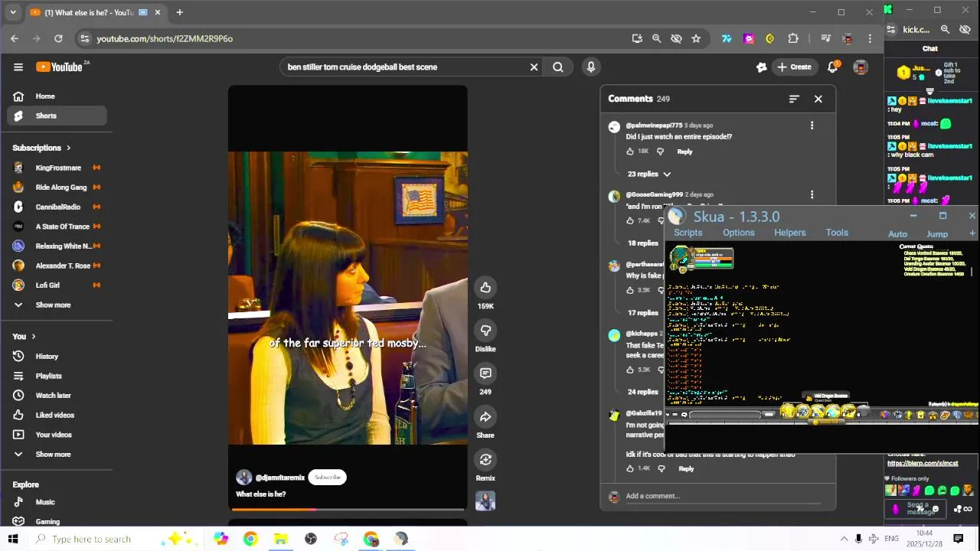Screen dimensions: 980x551
Task: Reload the page in Chrome
Action: [x=58, y=38]
